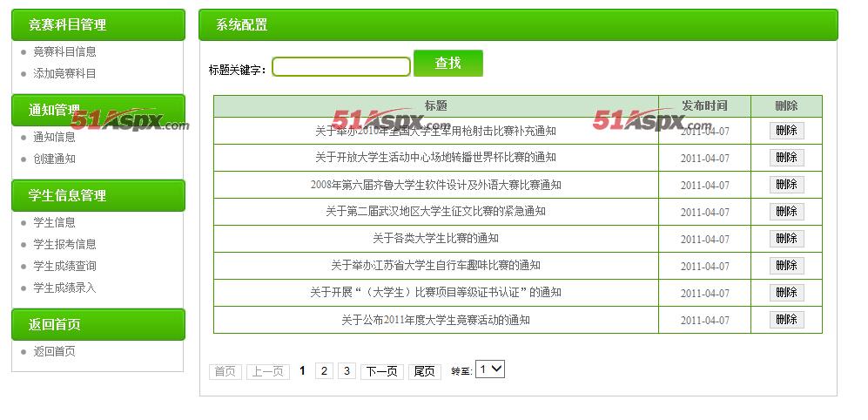Focus the 标题关键字 input field

click(341, 67)
